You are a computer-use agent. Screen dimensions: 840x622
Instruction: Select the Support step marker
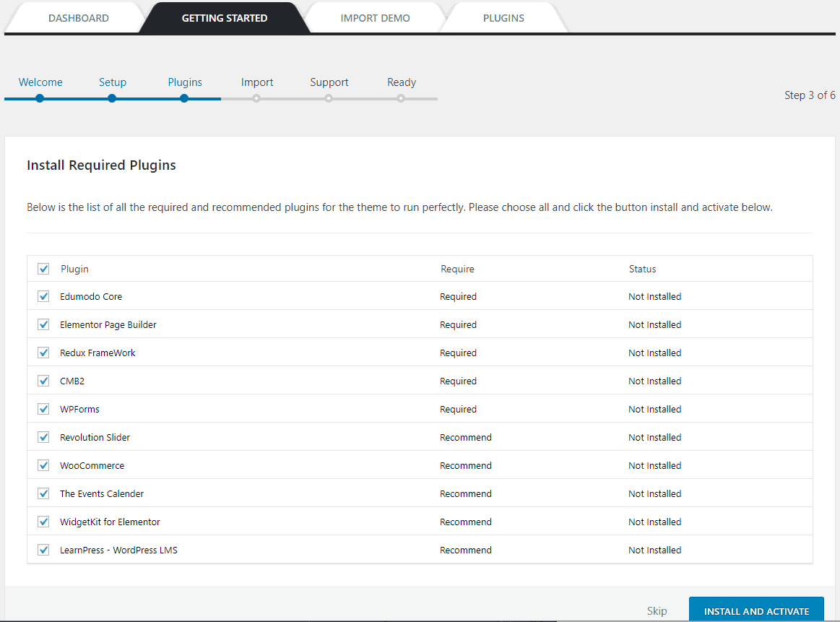click(x=329, y=98)
